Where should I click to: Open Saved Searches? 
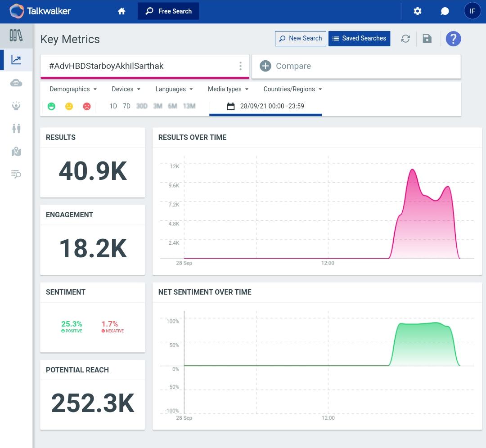[x=359, y=38]
